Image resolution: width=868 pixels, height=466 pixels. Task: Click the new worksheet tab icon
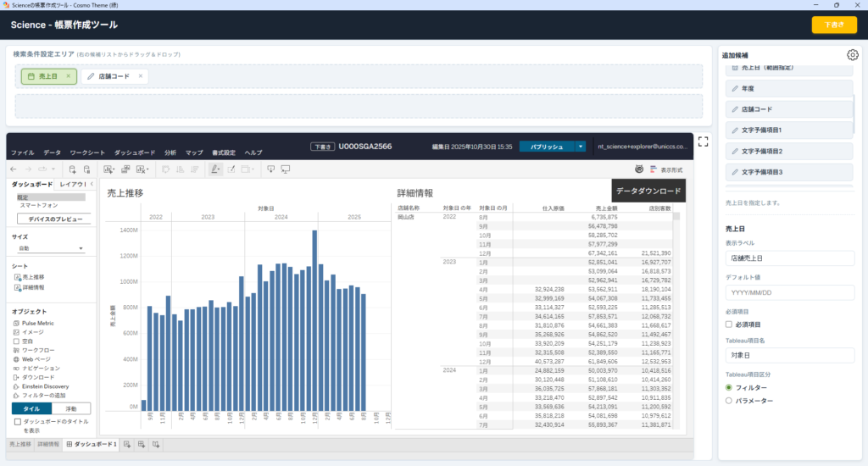point(127,445)
